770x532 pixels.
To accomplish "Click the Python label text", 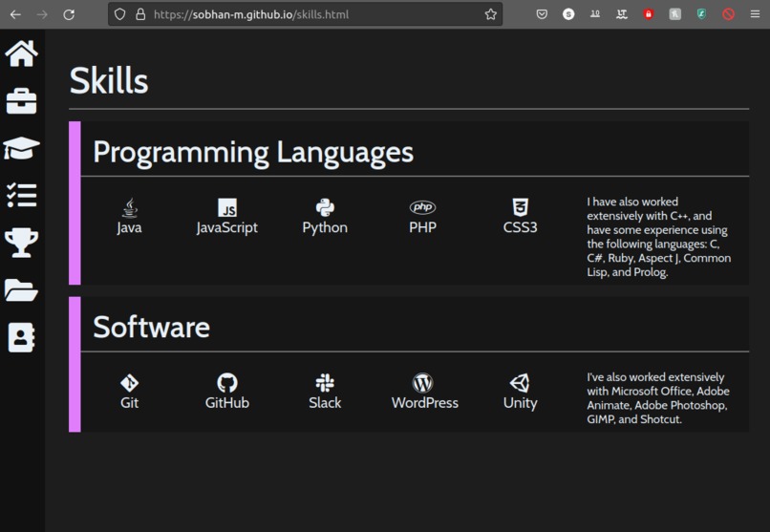I will [x=325, y=227].
